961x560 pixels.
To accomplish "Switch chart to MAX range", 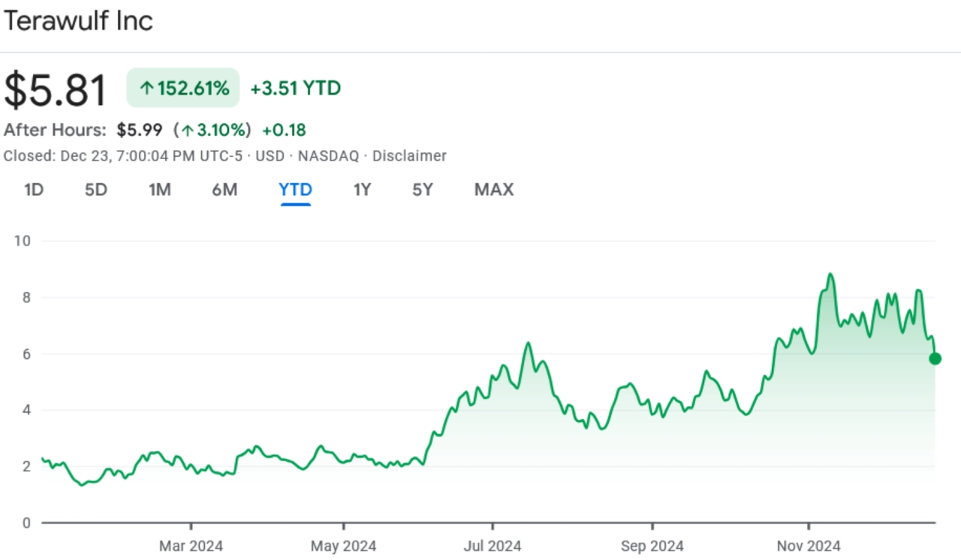I will pos(494,190).
